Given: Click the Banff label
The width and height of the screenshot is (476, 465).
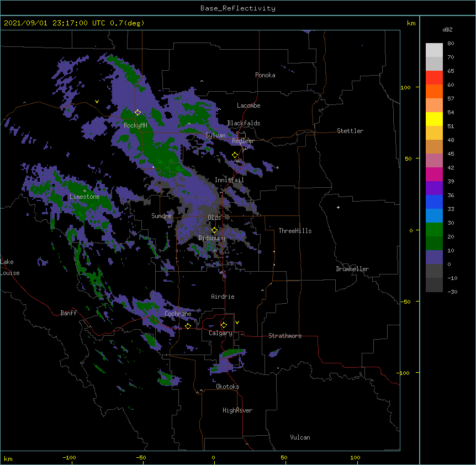Looking at the screenshot, I should 68,313.
